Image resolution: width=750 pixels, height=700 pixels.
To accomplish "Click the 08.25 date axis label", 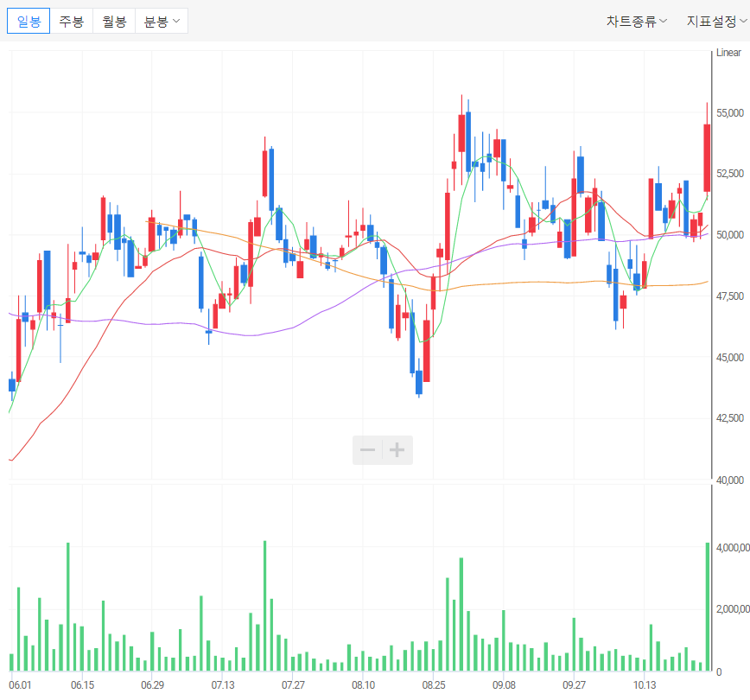I will (434, 685).
